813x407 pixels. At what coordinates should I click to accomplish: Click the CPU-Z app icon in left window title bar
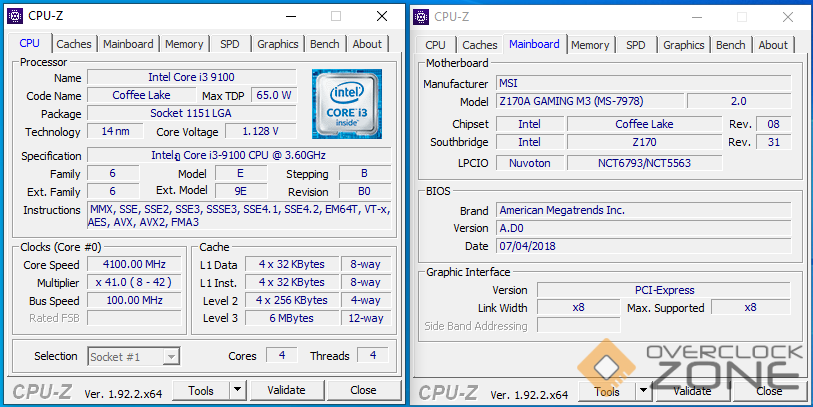coord(15,16)
